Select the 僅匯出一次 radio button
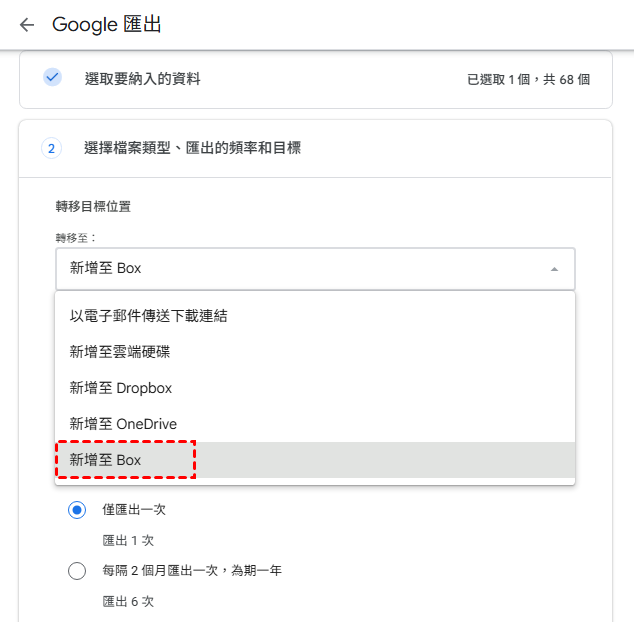 click(x=77, y=510)
